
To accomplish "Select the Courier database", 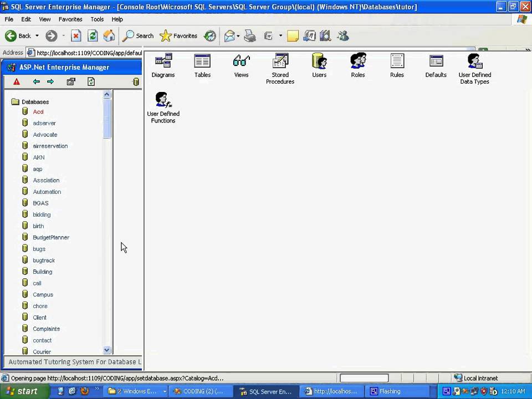I will pos(42,351).
